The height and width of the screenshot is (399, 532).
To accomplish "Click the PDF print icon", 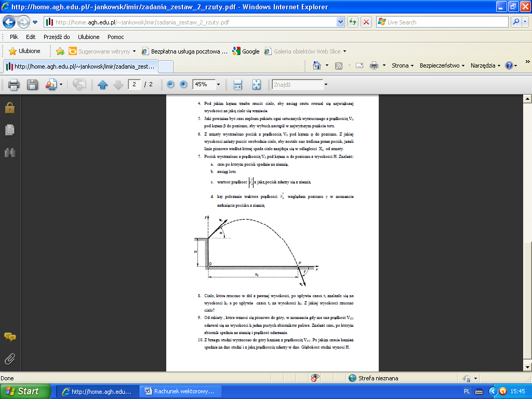I will 14,84.
